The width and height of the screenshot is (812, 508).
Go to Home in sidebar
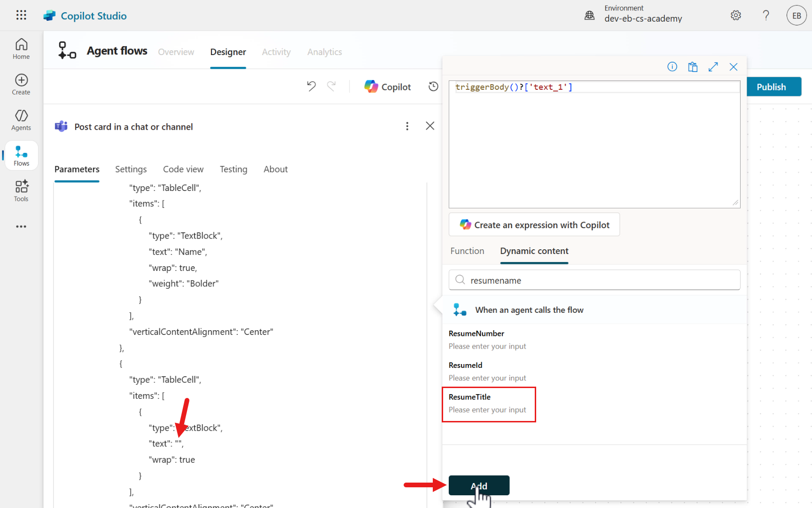point(21,49)
